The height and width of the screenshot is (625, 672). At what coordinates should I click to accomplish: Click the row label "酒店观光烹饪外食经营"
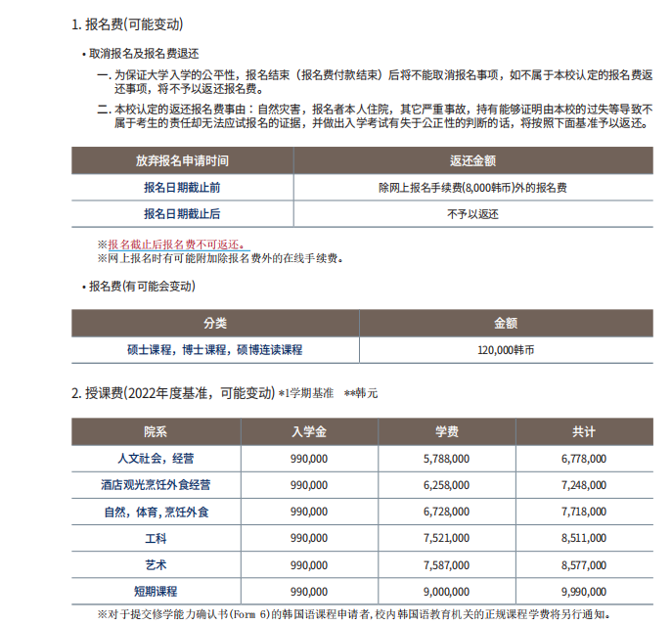tap(156, 485)
